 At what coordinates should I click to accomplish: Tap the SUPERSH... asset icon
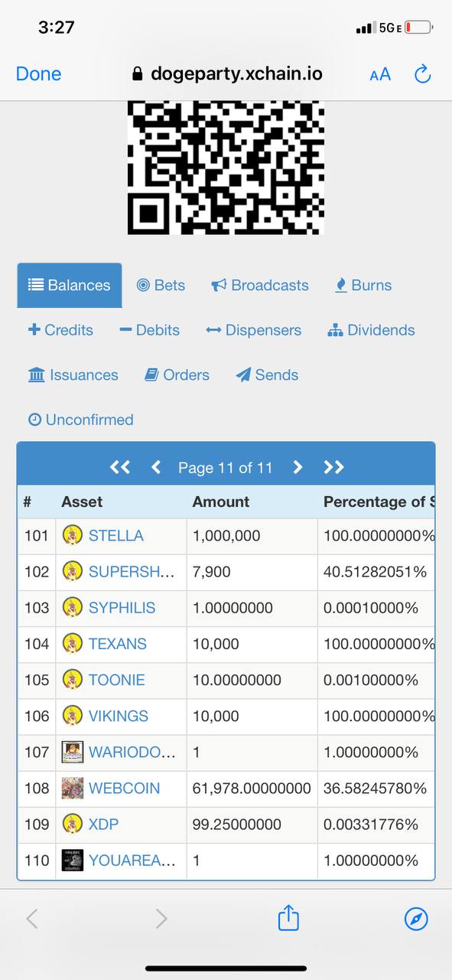coord(73,571)
